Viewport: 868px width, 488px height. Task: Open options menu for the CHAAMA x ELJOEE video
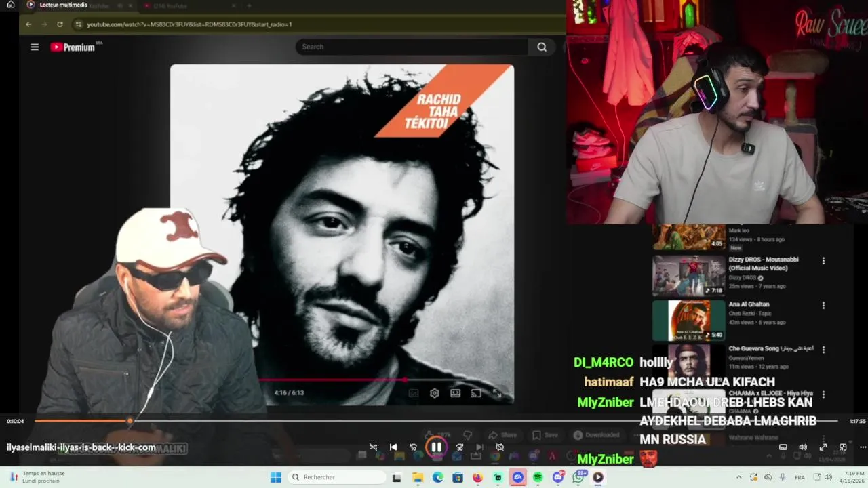(823, 394)
